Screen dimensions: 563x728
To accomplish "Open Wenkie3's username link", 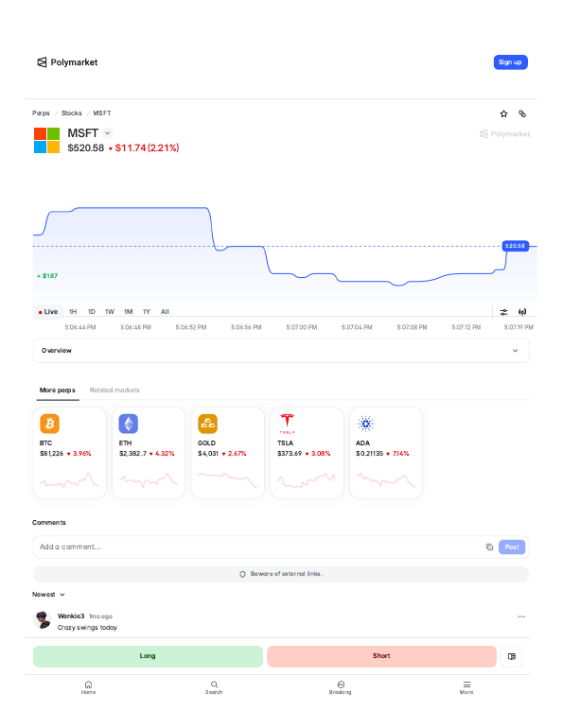I will [x=71, y=616].
